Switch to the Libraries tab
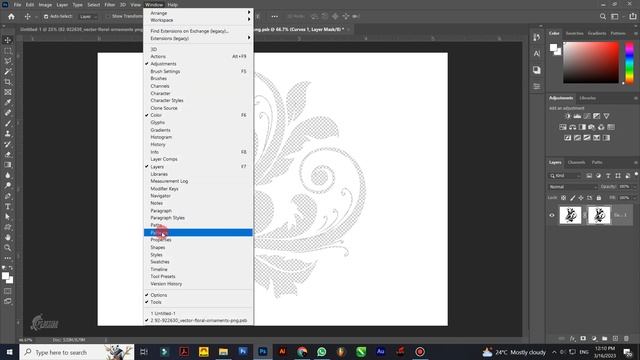The image size is (640, 360). 587,98
